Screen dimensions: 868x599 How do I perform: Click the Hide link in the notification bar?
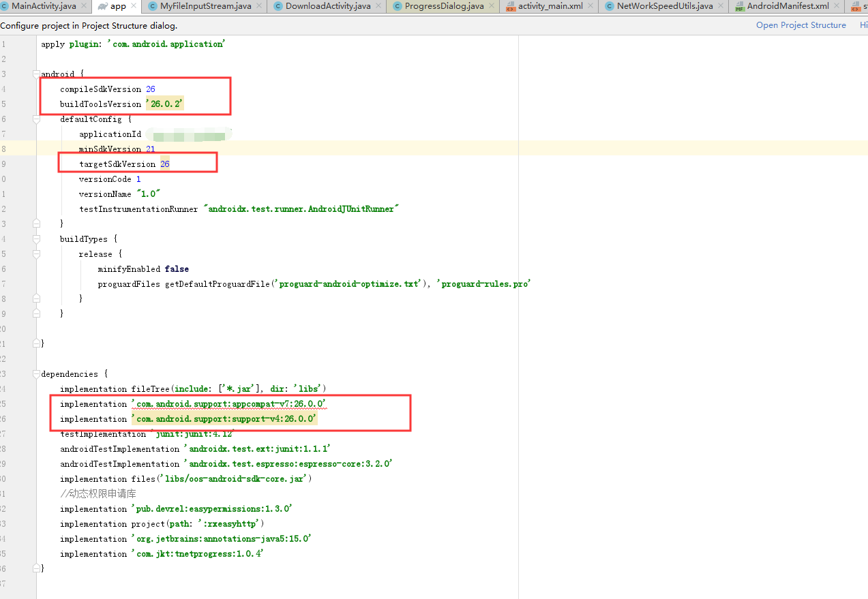pyautogui.click(x=864, y=25)
